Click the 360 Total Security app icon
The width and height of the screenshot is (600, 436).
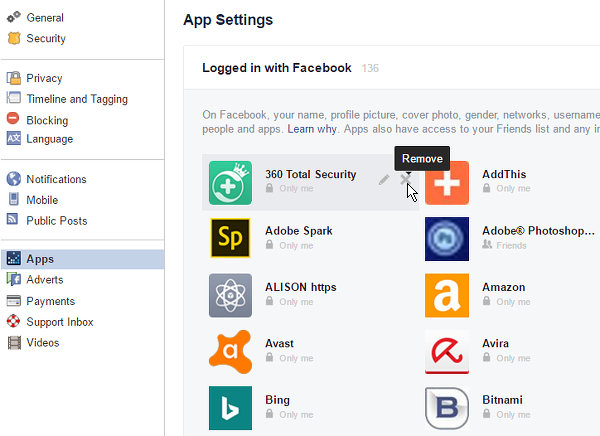230,183
